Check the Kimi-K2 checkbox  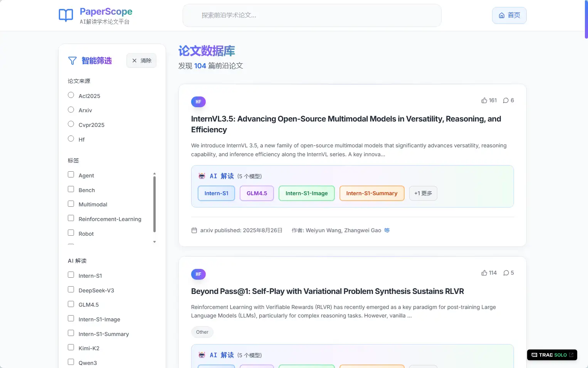71,347
